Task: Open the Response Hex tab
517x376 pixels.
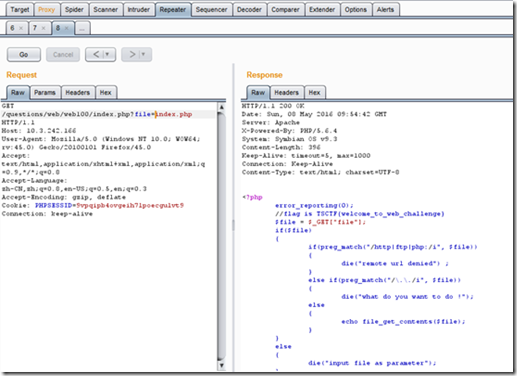Action: click(x=314, y=93)
